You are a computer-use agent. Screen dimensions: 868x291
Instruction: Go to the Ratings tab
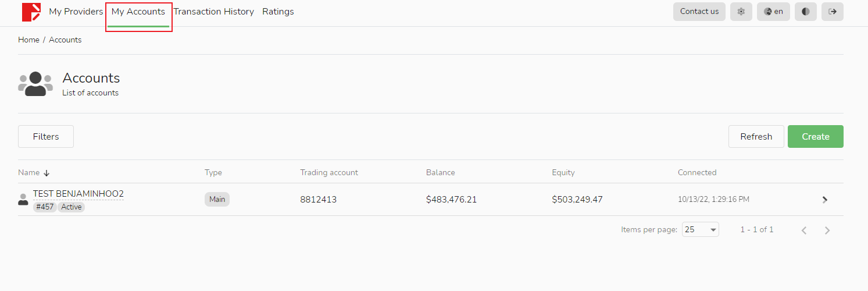pos(278,12)
